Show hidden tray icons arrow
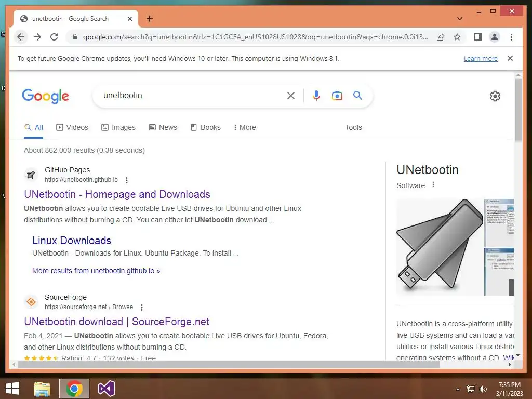 pos(458,389)
